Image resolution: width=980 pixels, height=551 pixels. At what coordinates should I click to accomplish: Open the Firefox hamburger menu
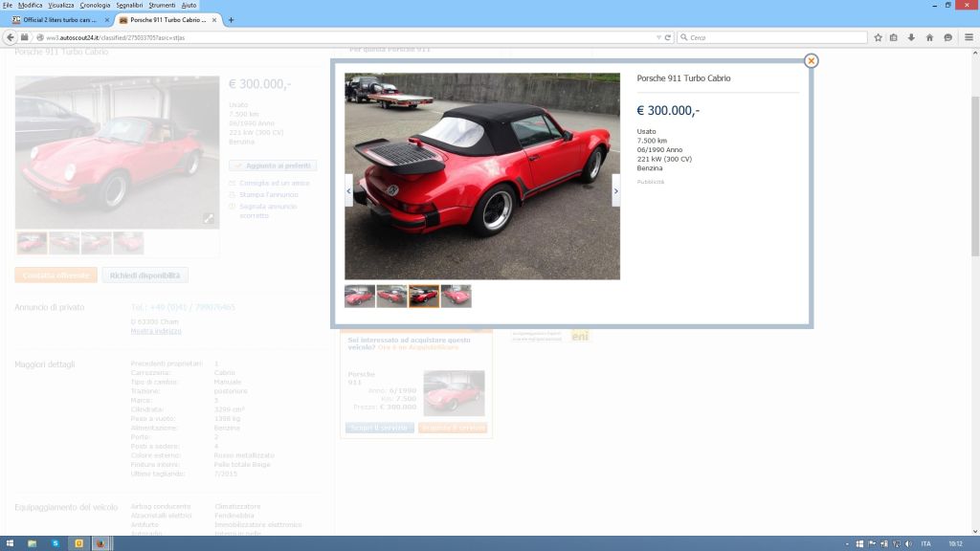coord(969,37)
